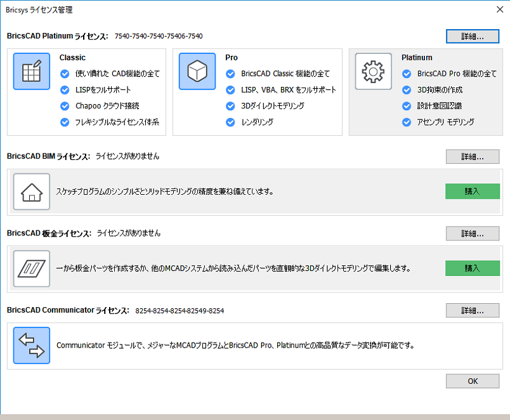Click checkmark beside フレキシブルなライセンス体系
510x420 pixels.
click(65, 122)
